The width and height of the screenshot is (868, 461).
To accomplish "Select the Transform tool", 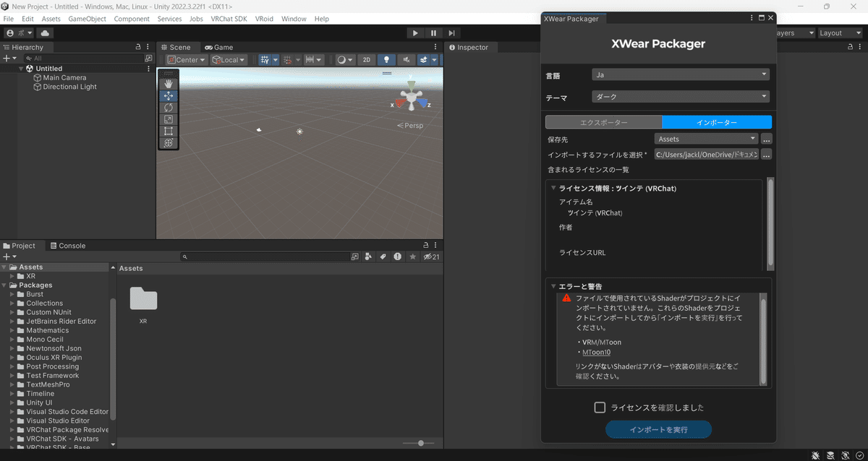I will tap(169, 143).
